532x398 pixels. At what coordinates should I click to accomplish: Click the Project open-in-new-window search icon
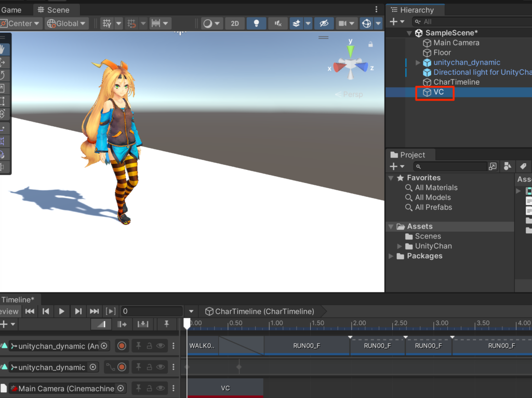[493, 166]
